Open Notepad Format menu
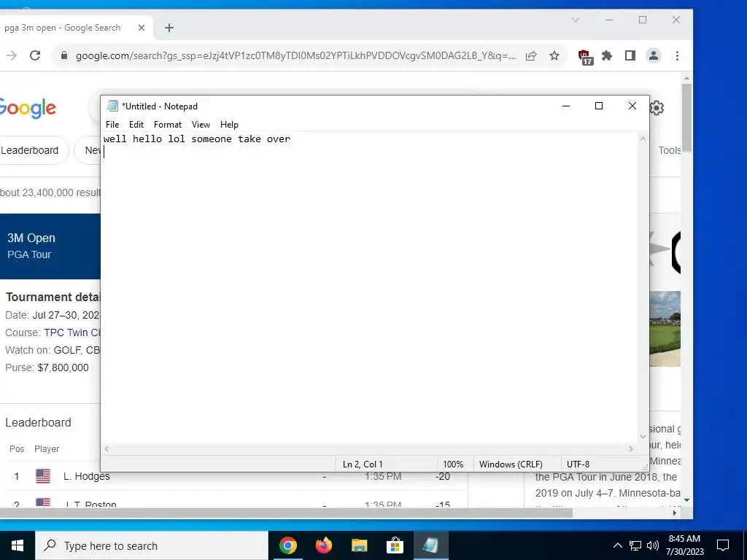Screen dimensions: 747x560 [168, 124]
